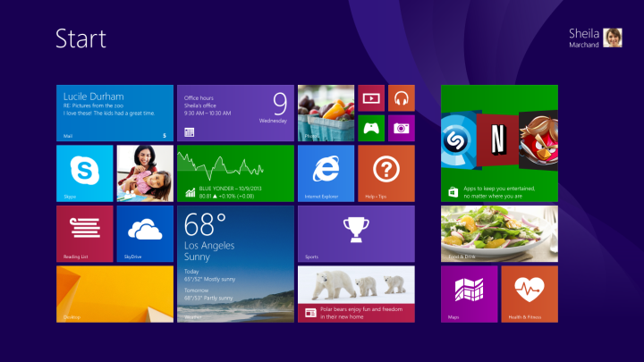Launch the Video app small tile

[x=370, y=98]
